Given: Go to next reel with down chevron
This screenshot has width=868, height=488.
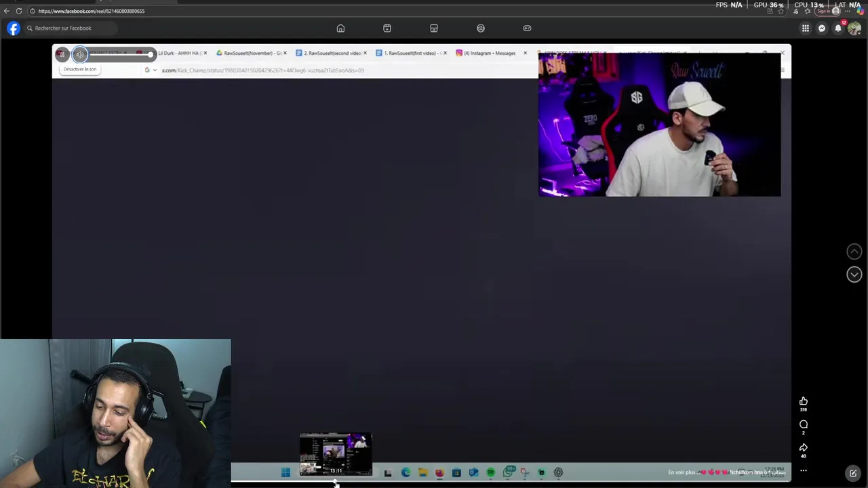Looking at the screenshot, I should 854,274.
